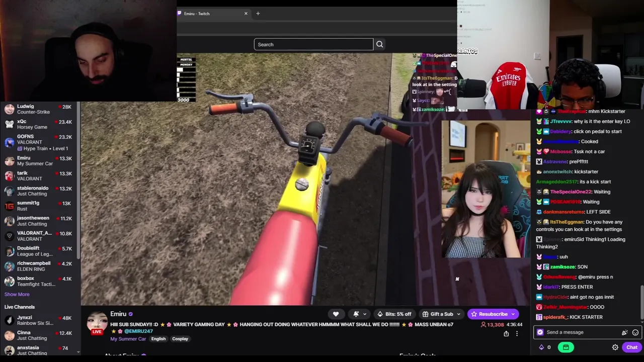Click the chat identity badge icon

click(x=540, y=332)
